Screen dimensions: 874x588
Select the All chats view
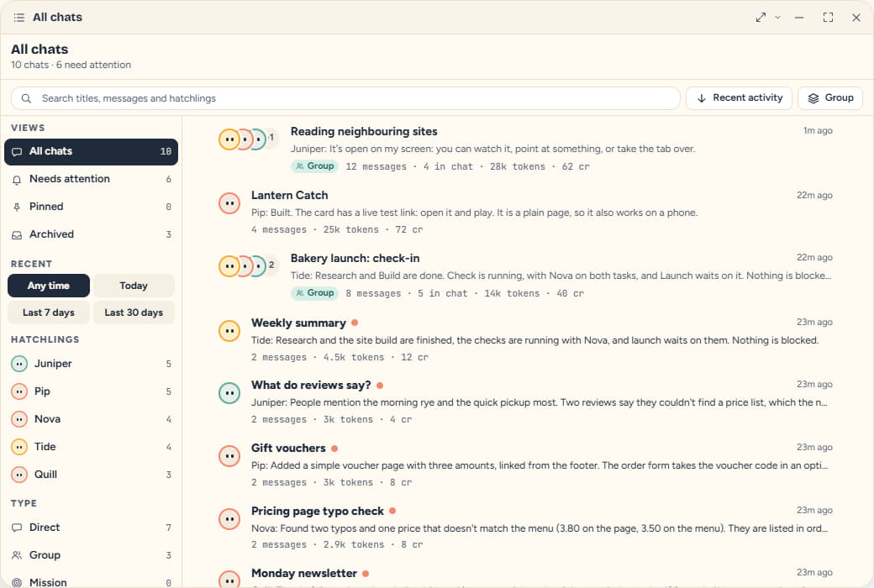coord(91,151)
